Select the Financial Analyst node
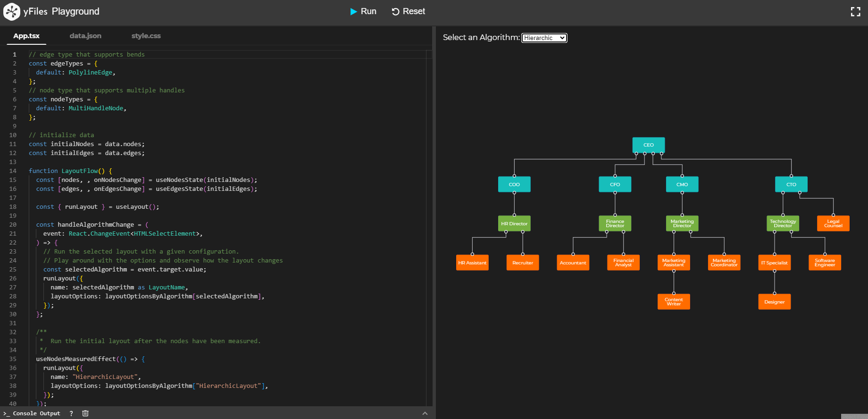This screenshot has height=419, width=868. tap(624, 263)
